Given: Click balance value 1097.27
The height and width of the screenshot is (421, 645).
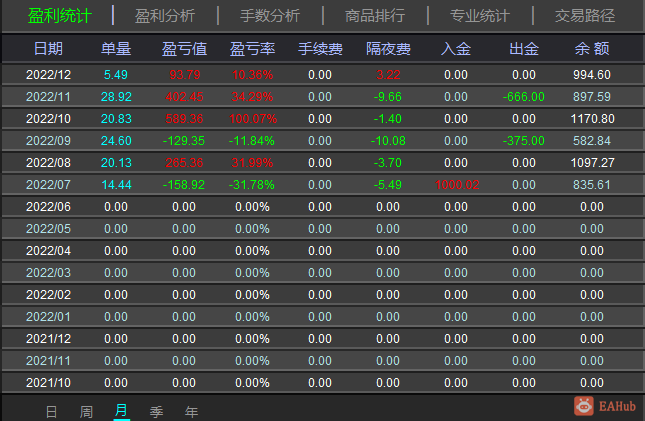Looking at the screenshot, I should [x=592, y=163].
